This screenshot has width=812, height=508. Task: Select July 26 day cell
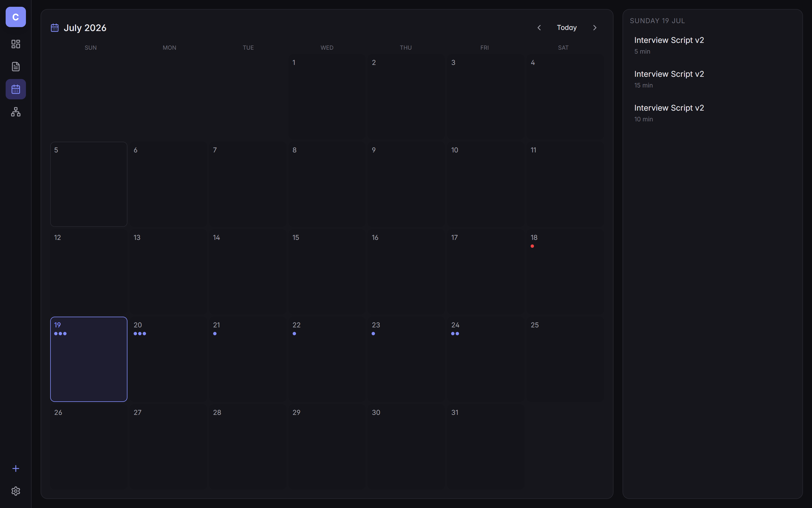[89, 446]
